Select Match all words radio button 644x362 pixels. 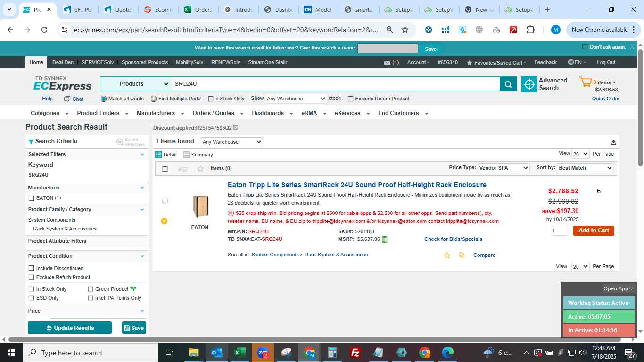(x=104, y=99)
